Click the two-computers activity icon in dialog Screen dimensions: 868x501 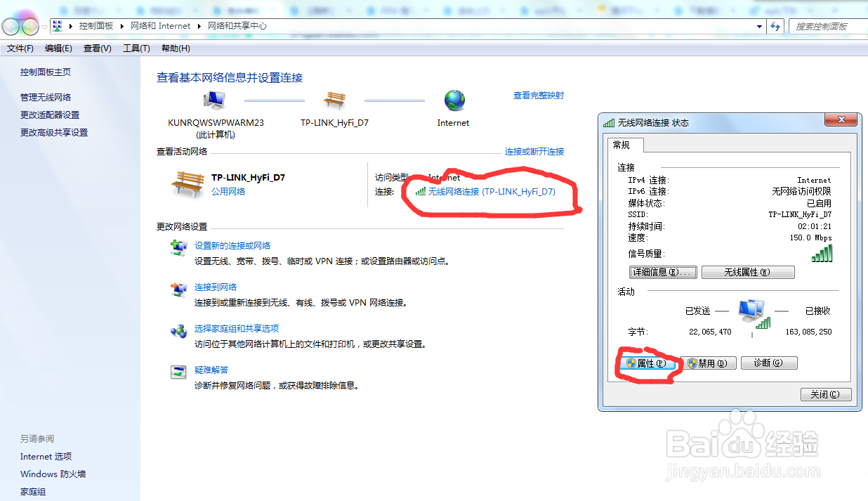755,314
